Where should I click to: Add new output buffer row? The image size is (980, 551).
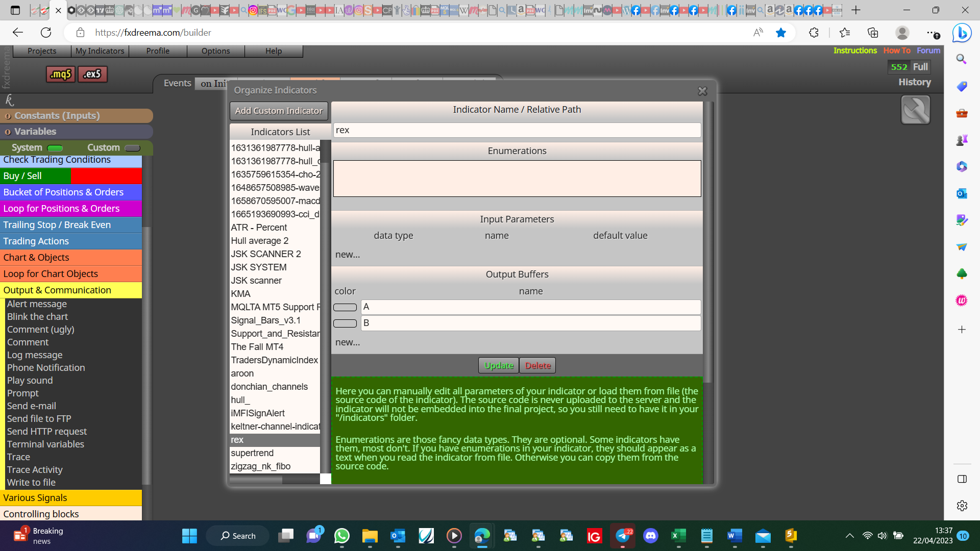coord(348,342)
